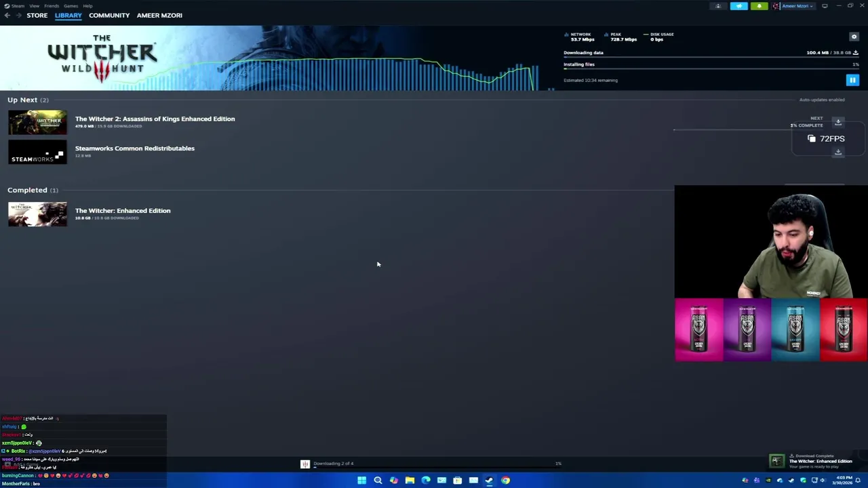868x488 pixels.
Task: Click the Witcher 3 Wild Hunt banner logo
Action: pos(102,58)
